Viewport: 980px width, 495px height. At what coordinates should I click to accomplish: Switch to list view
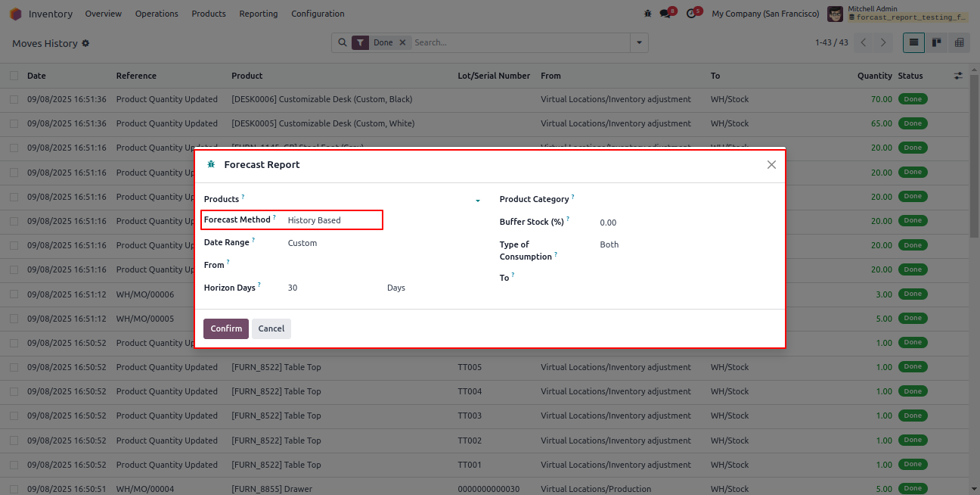point(913,42)
